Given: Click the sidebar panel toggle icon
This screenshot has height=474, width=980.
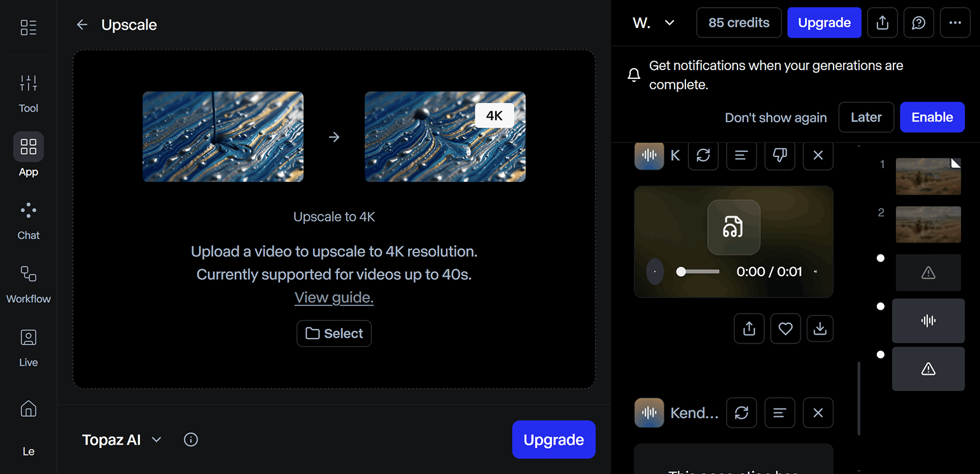Looking at the screenshot, I should coord(29,27).
